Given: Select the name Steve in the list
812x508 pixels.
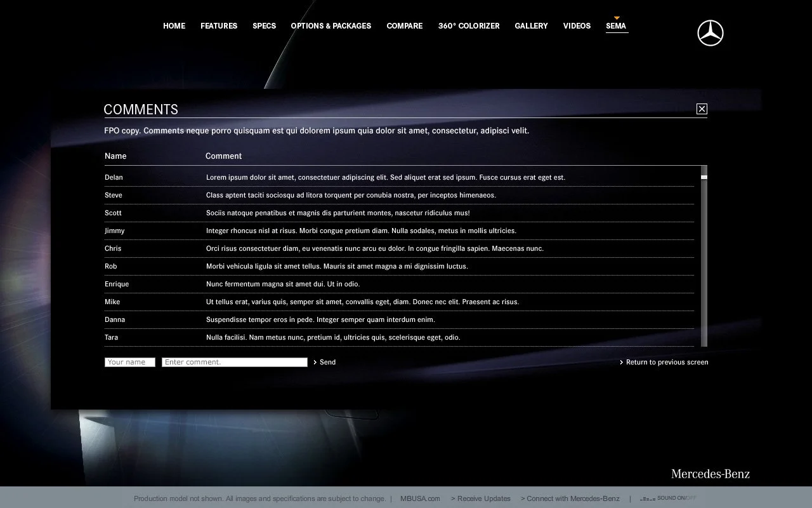Looking at the screenshot, I should click(114, 195).
